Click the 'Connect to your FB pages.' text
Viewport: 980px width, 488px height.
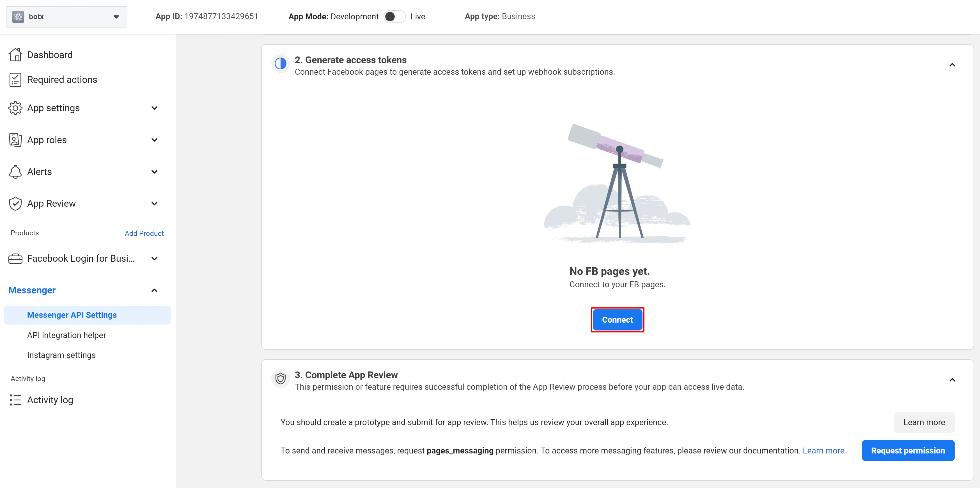(x=617, y=285)
